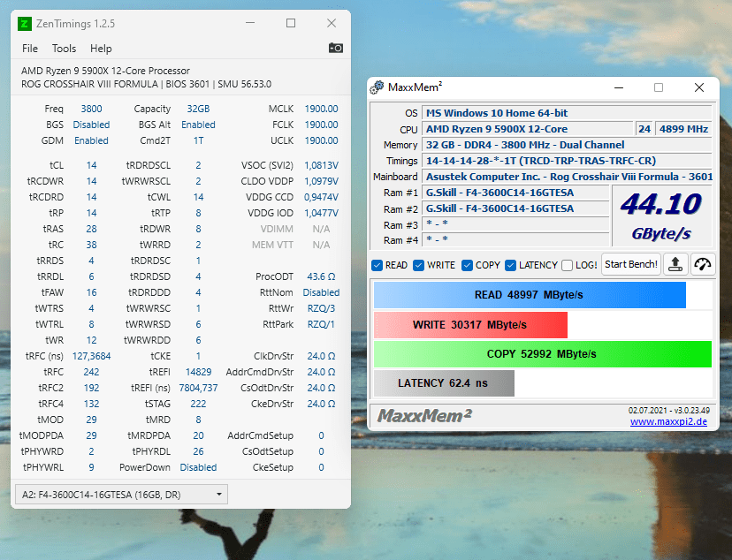Toggle the WRITE checkbox in MaxxMem
This screenshot has height=560, width=732.
pyautogui.click(x=419, y=265)
